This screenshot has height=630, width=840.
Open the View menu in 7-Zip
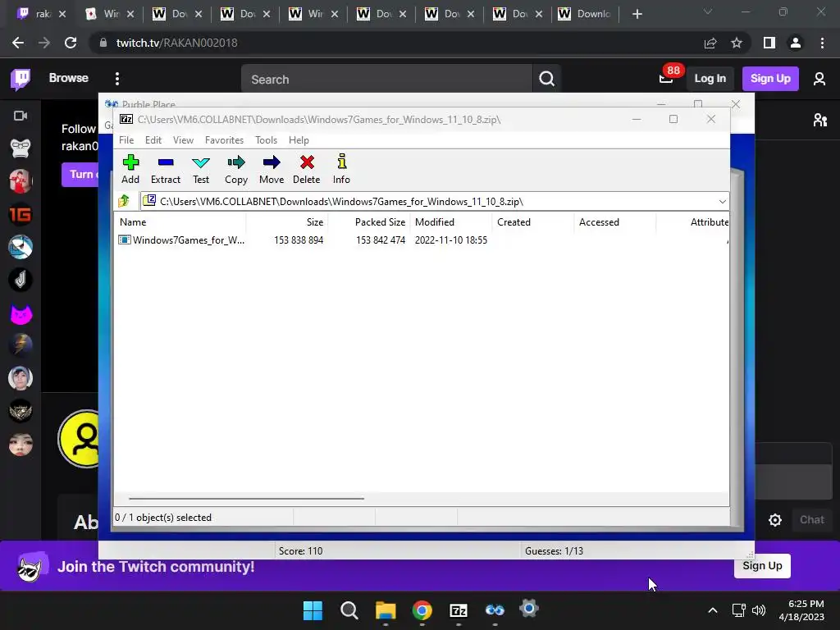(x=183, y=139)
